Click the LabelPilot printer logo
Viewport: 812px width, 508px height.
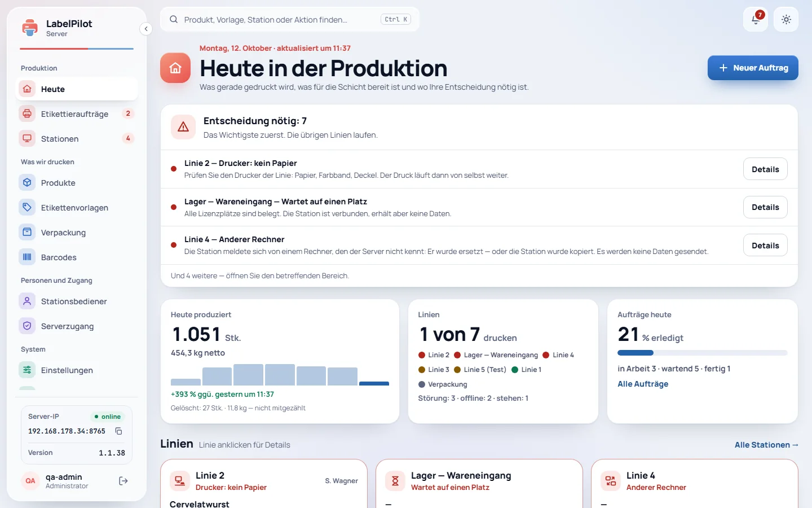point(29,28)
